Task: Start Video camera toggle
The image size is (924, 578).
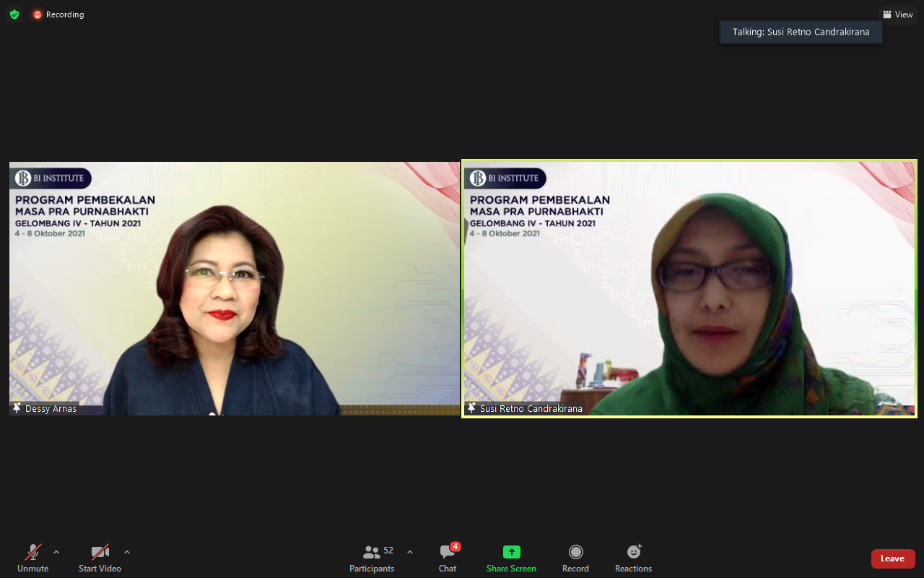Action: [100, 558]
